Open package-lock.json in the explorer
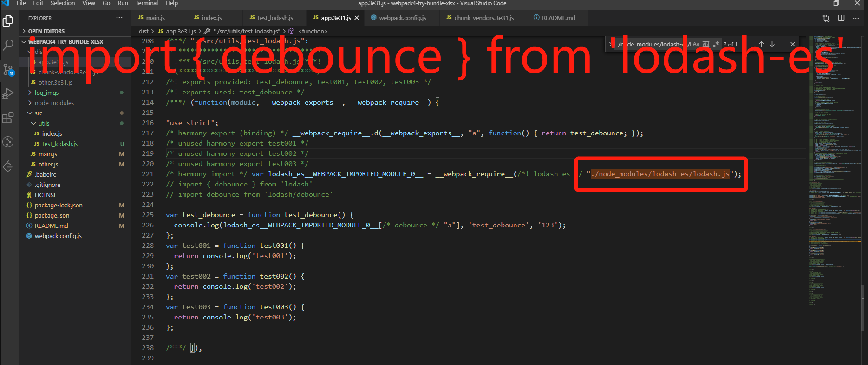 (x=75, y=205)
